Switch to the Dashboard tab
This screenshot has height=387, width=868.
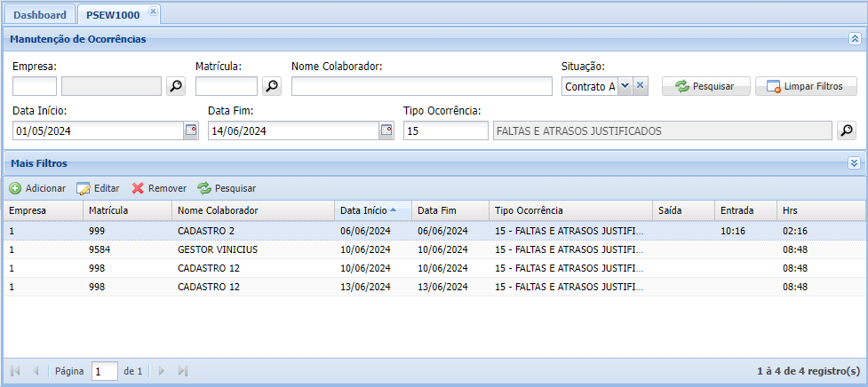[40, 15]
